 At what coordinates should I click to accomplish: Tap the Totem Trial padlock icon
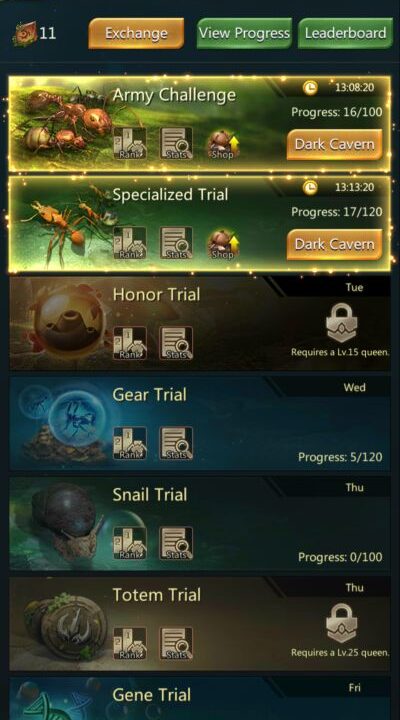pyautogui.click(x=340, y=623)
